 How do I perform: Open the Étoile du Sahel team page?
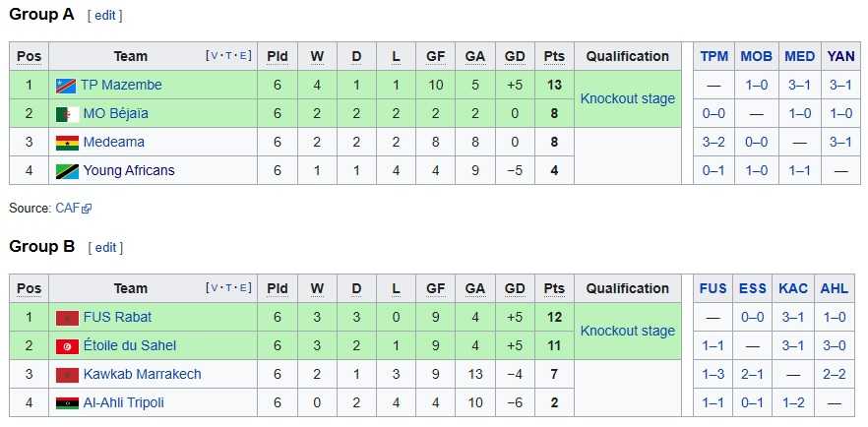[x=130, y=346]
